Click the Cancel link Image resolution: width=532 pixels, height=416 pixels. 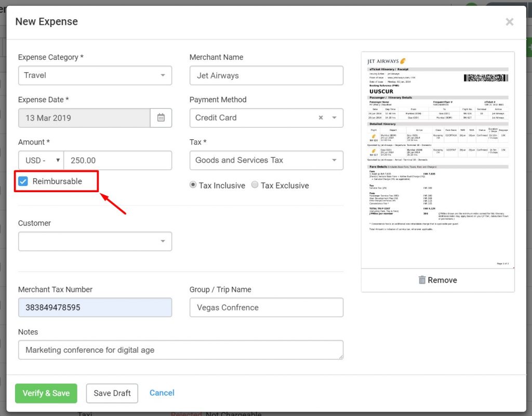[162, 393]
